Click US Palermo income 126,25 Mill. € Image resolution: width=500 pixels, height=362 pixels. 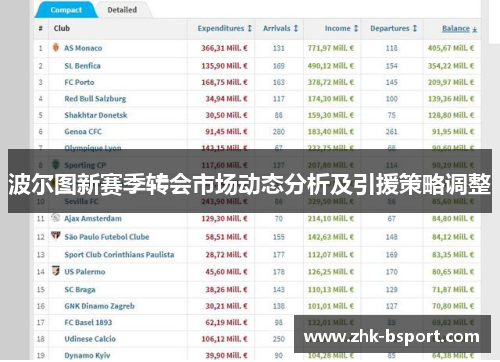(x=331, y=272)
